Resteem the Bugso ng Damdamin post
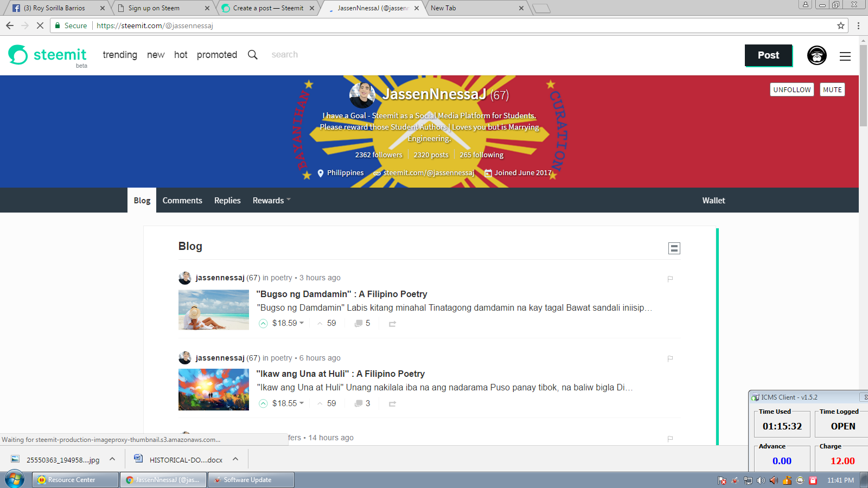868x488 pixels. pyautogui.click(x=392, y=324)
